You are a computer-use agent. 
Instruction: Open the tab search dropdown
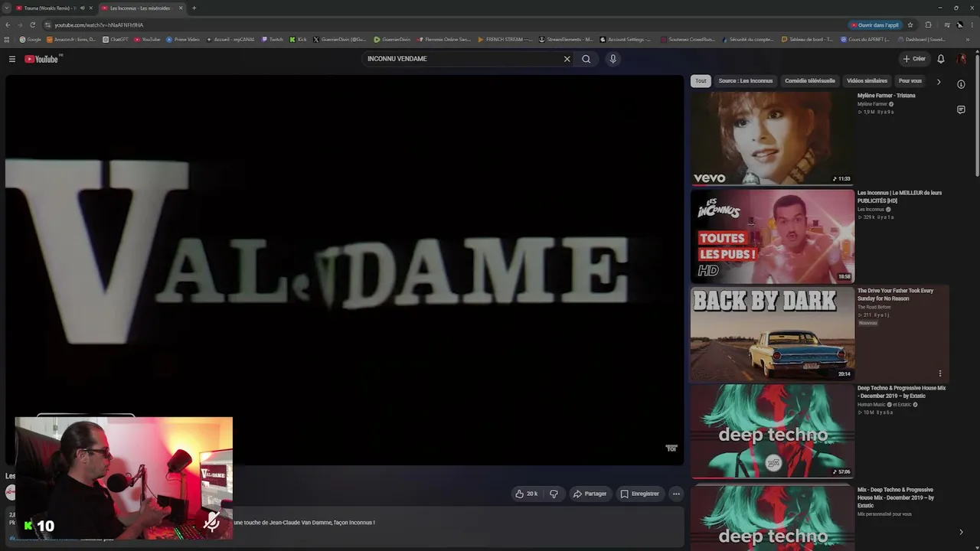point(6,8)
